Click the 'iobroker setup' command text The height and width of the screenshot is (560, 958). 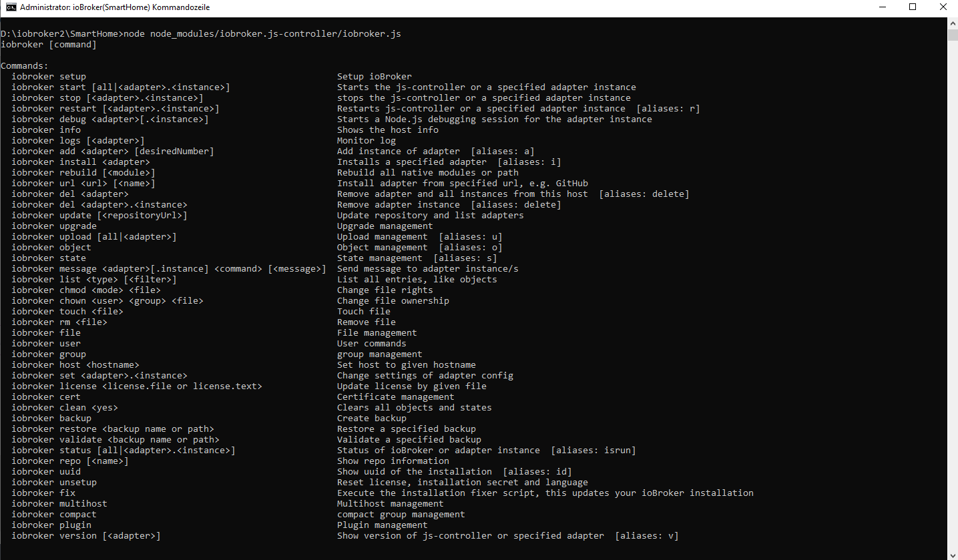pyautogui.click(x=49, y=77)
